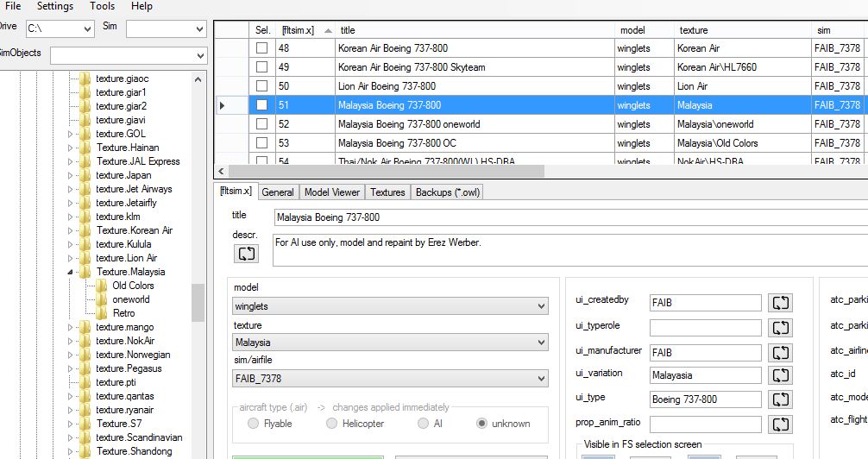Click the empty prop_anim_ratio field
The height and width of the screenshot is (459, 868).
pyautogui.click(x=706, y=424)
